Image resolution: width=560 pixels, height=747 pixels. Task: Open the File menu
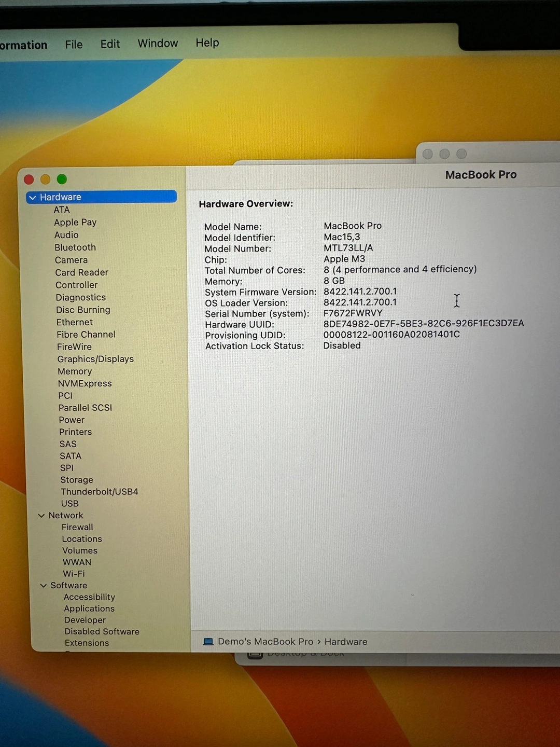tap(74, 45)
